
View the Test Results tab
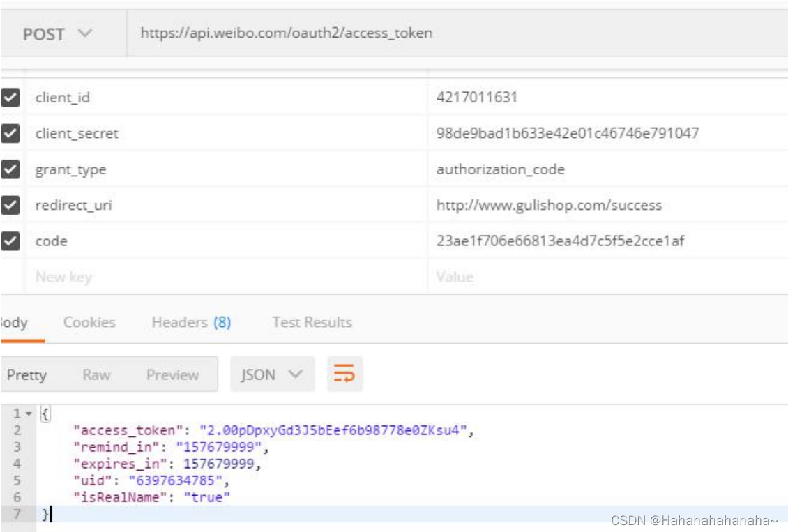[x=310, y=322]
